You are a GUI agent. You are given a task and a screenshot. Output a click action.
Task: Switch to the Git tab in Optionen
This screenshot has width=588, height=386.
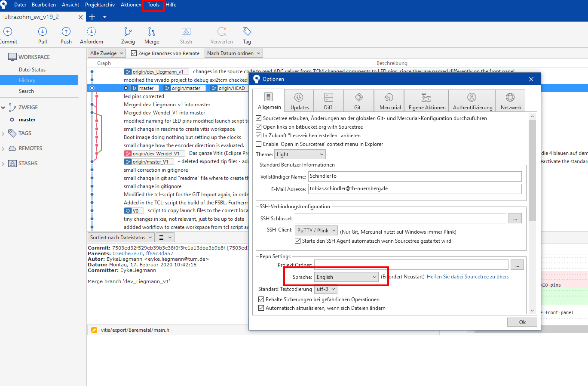click(358, 100)
